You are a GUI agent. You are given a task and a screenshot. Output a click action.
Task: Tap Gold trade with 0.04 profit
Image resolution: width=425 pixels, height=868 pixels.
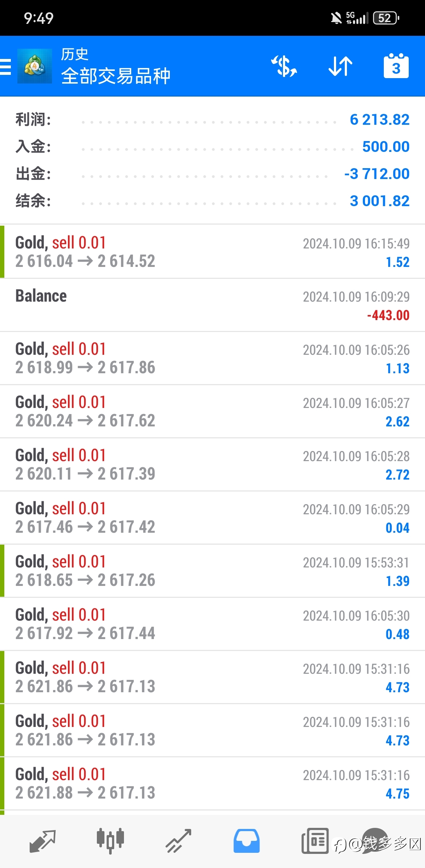click(x=212, y=518)
